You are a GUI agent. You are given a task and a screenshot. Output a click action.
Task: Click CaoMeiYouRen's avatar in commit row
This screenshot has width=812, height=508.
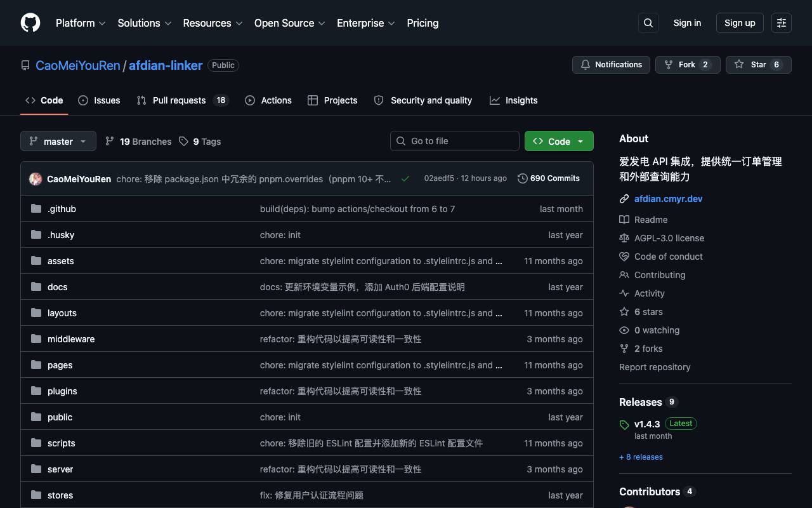[36, 179]
